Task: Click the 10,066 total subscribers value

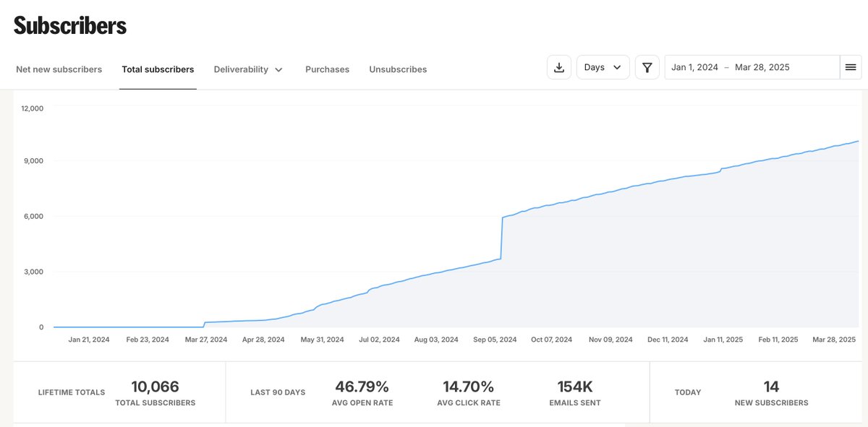Action: click(155, 387)
